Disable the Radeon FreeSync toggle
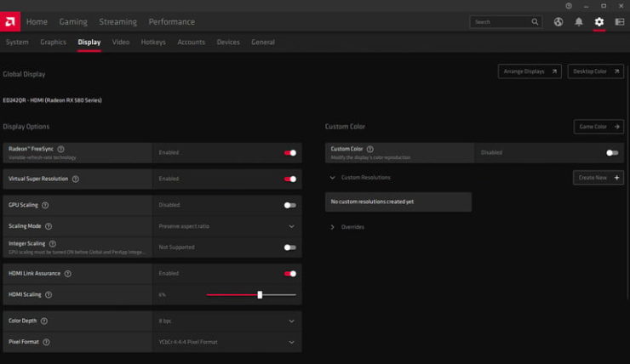Viewport: 630px width, 364px height. [x=290, y=153]
